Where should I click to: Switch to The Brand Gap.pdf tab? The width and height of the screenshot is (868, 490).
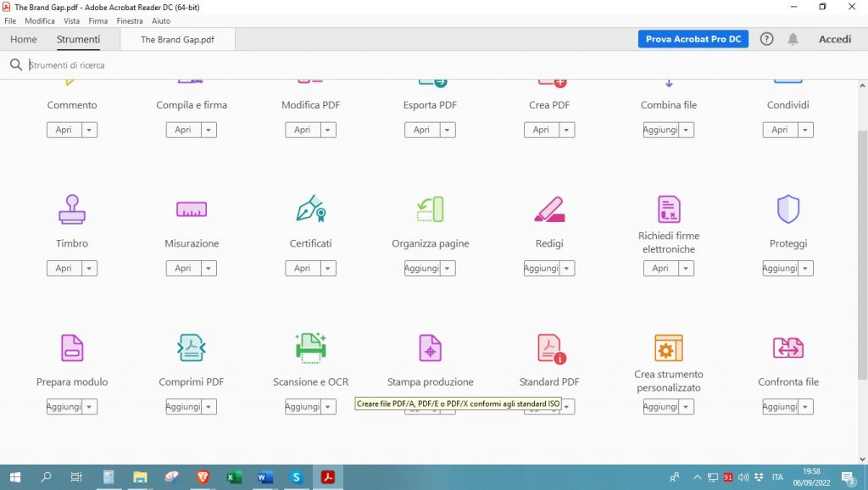pos(177,39)
